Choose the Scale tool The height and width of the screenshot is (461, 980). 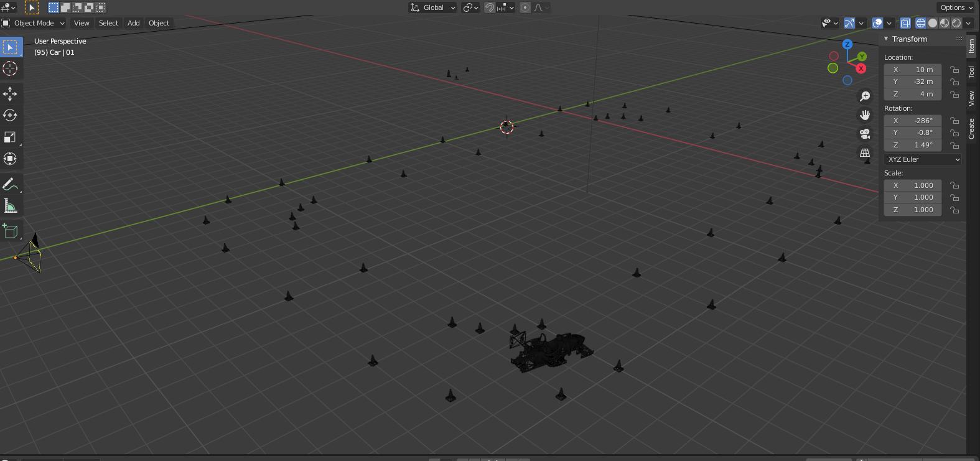[11, 137]
